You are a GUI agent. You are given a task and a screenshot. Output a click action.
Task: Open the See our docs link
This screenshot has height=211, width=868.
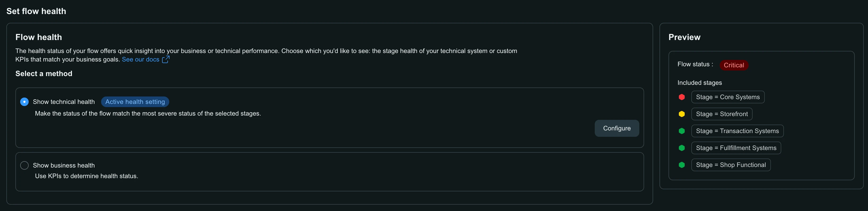point(141,60)
